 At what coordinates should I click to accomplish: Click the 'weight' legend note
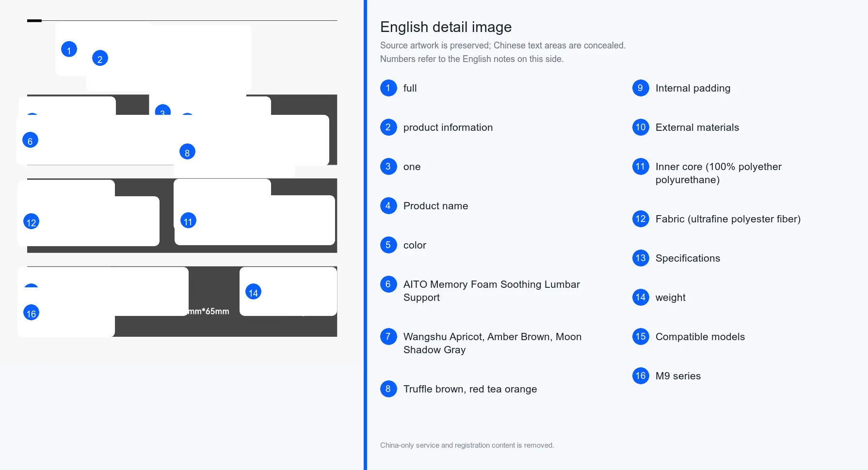(x=671, y=298)
